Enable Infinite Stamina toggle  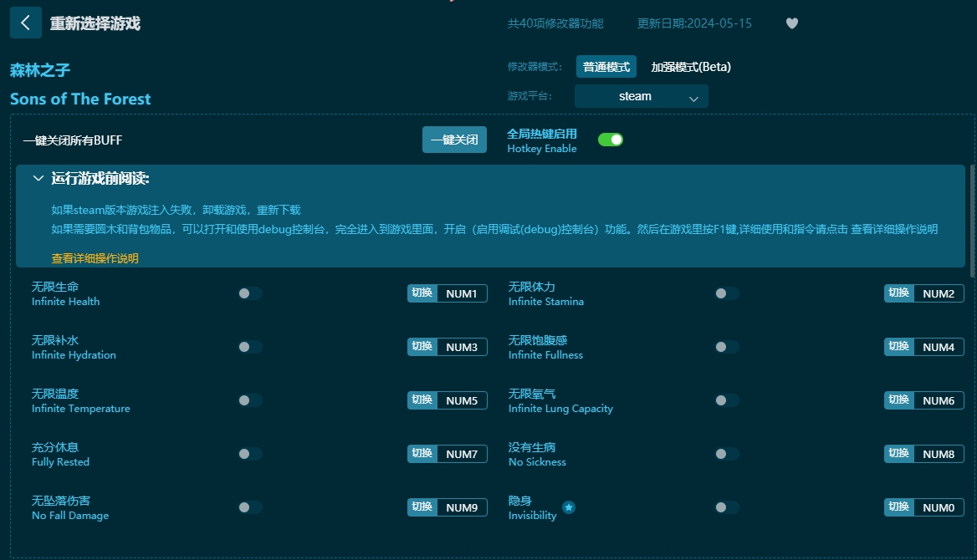pos(727,293)
